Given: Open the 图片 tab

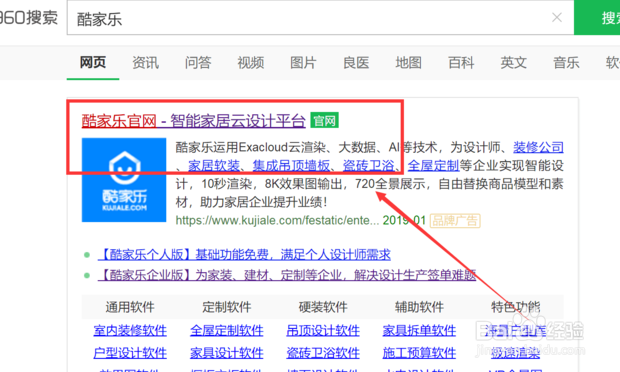Looking at the screenshot, I should pyautogui.click(x=303, y=62).
